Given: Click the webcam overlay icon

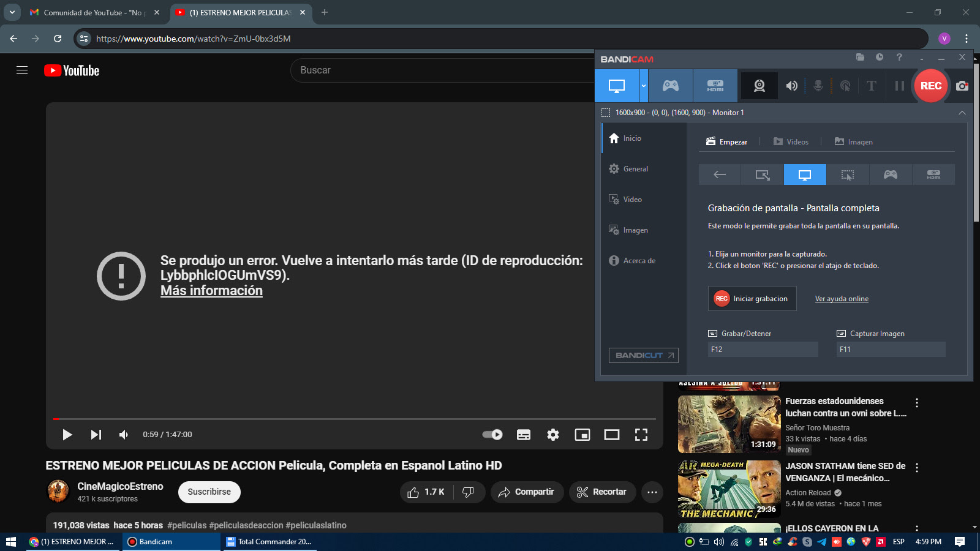Looking at the screenshot, I should point(759,86).
